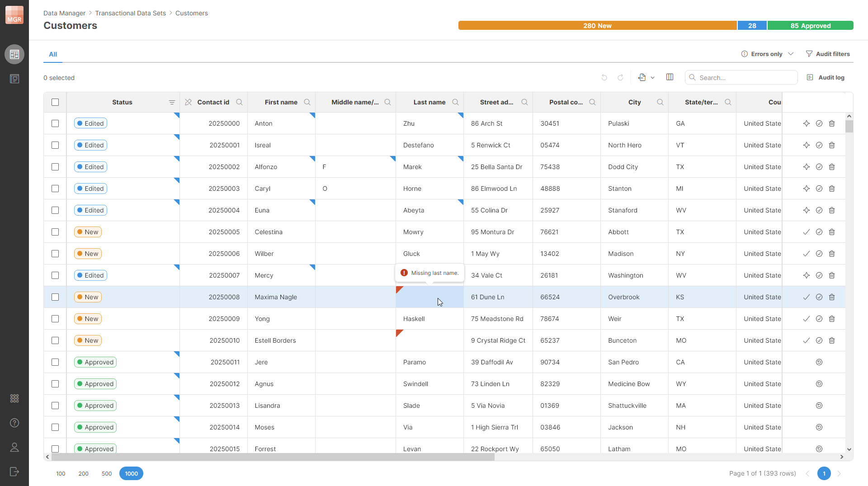Open Transactional Data Sets breadcrumb
868x486 pixels.
point(130,13)
